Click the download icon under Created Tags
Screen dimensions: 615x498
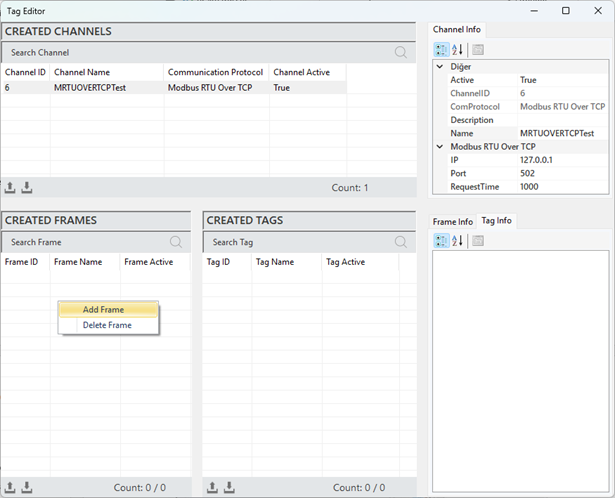click(x=229, y=487)
